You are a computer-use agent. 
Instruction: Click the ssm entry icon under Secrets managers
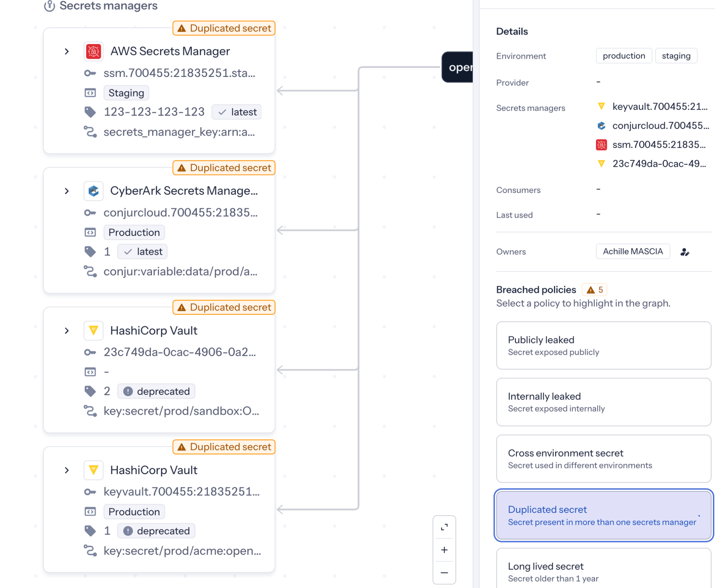pyautogui.click(x=601, y=145)
